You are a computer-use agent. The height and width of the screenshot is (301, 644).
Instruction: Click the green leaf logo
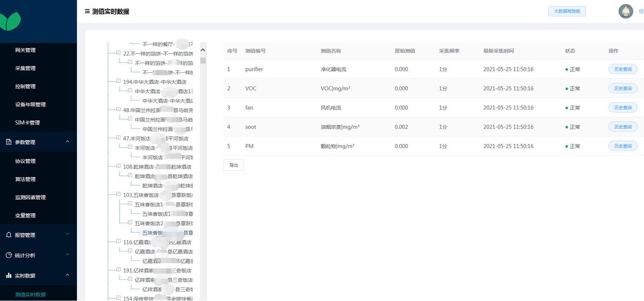10,21
